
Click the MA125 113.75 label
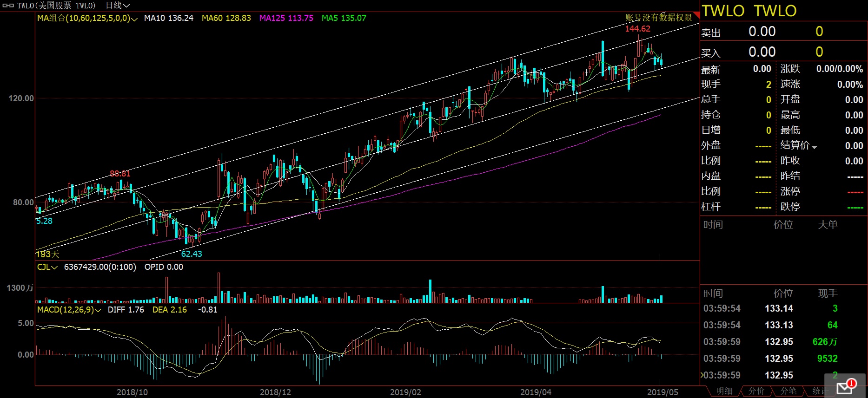point(286,18)
